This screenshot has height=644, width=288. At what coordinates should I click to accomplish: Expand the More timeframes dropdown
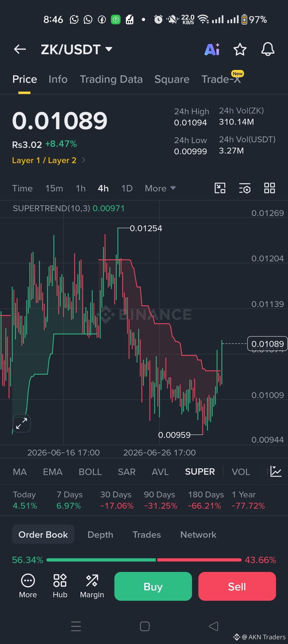[x=160, y=188]
